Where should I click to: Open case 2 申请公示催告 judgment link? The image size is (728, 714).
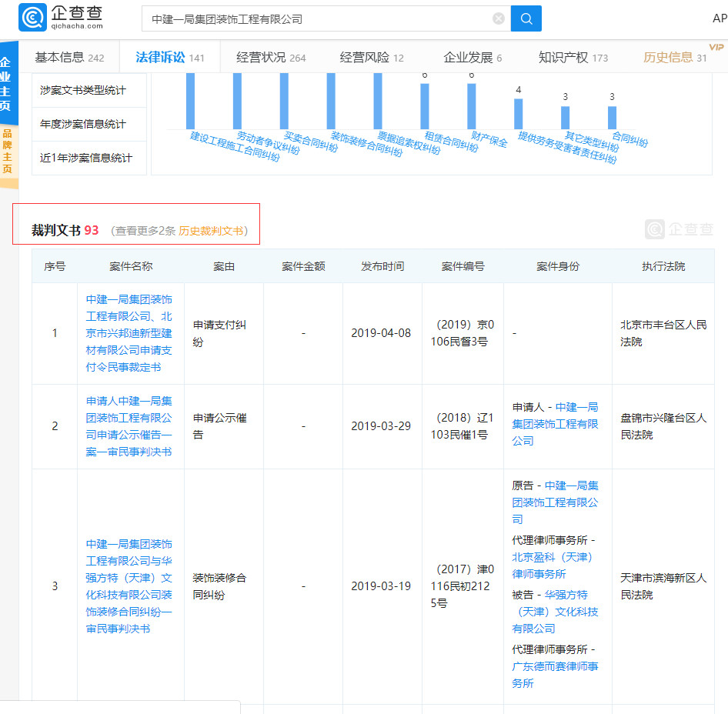click(129, 426)
